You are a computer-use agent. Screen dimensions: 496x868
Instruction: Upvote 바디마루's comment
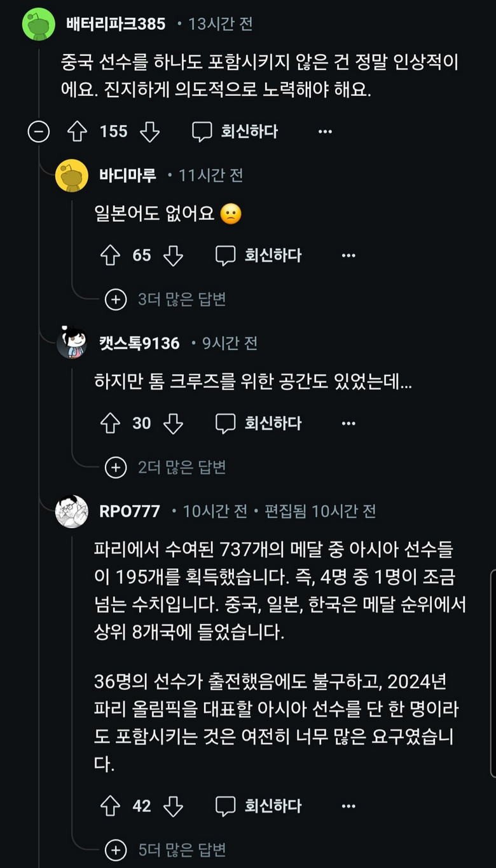(110, 255)
